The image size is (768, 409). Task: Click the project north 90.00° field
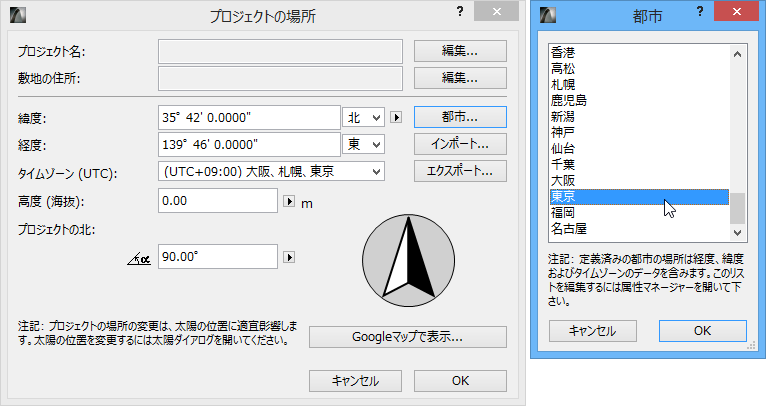click(x=217, y=257)
